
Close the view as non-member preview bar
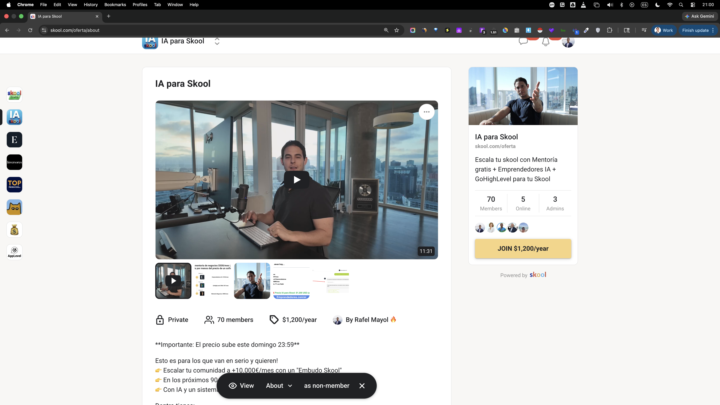[x=362, y=386]
